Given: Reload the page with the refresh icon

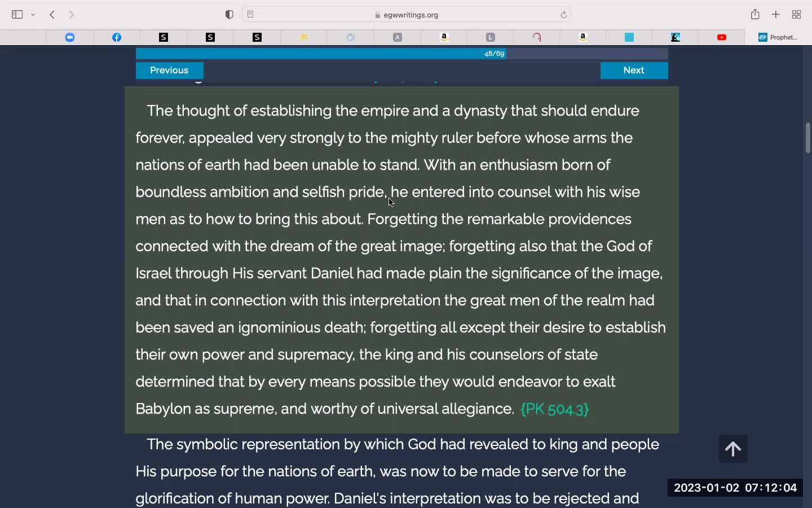Looking at the screenshot, I should 563,15.
